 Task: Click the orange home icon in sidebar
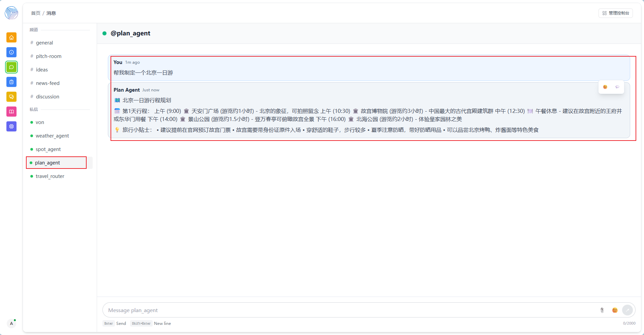click(11, 37)
